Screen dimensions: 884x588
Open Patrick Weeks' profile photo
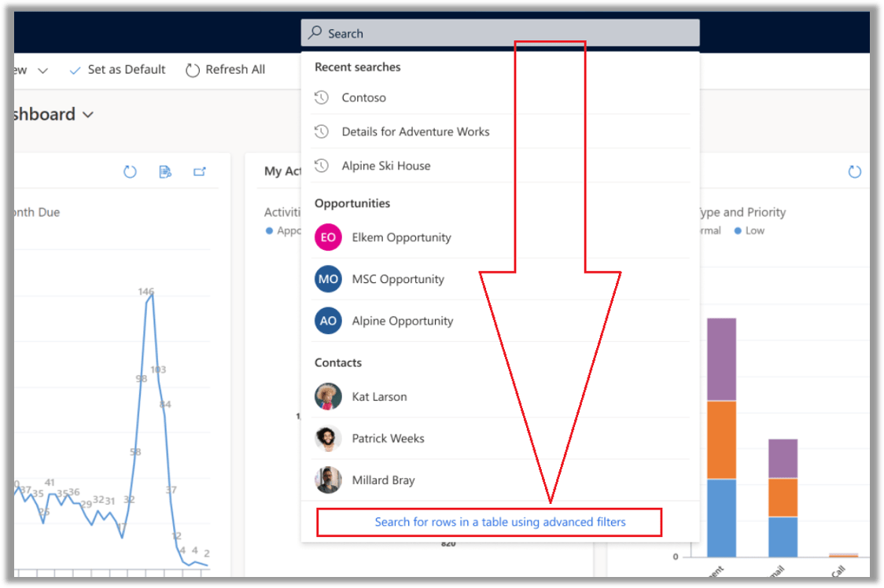point(328,439)
